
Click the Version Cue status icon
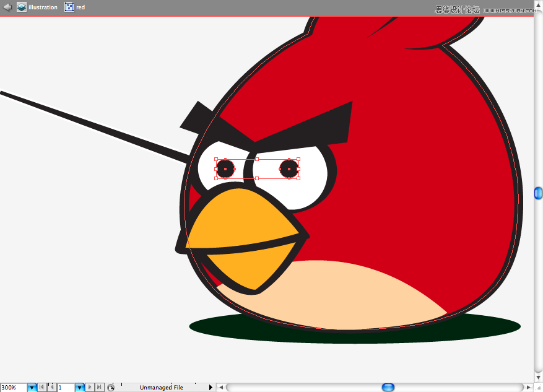coord(111,388)
